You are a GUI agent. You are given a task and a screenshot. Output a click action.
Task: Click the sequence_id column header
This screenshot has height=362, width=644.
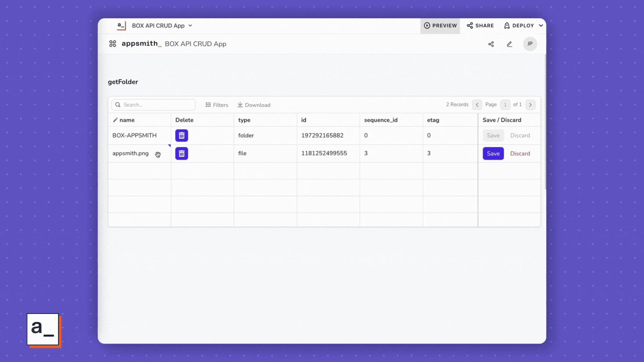(x=391, y=120)
